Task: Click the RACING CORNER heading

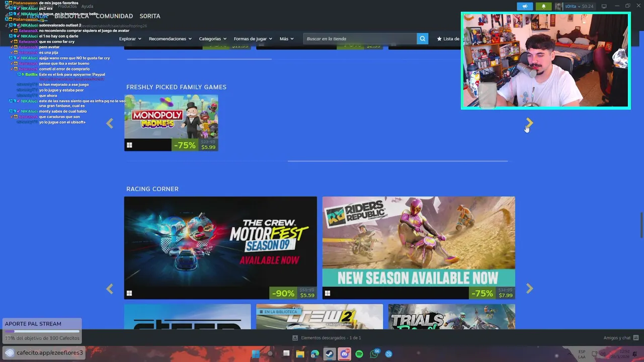Action: 152,189
